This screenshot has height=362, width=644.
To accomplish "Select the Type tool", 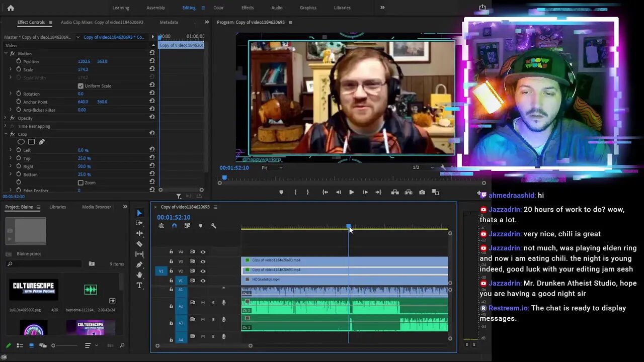I will pyautogui.click(x=139, y=285).
